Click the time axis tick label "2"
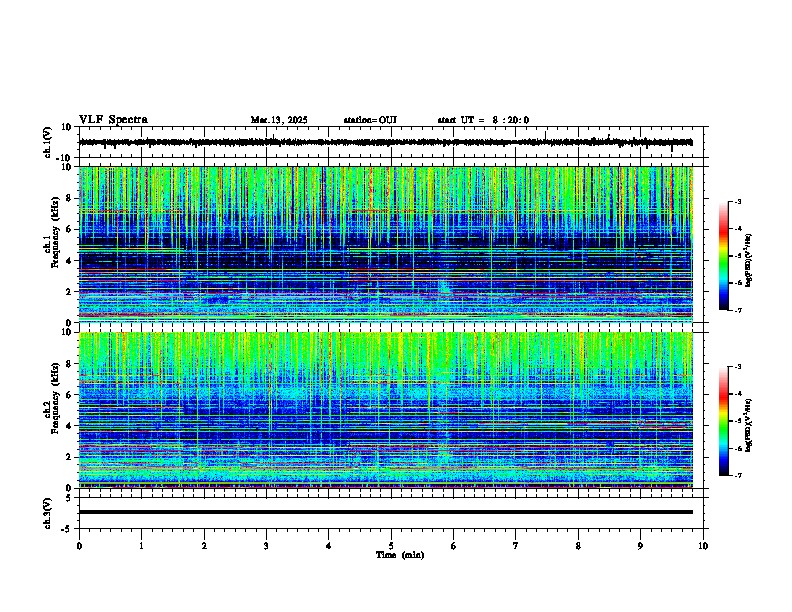The image size is (792, 612). point(204,546)
